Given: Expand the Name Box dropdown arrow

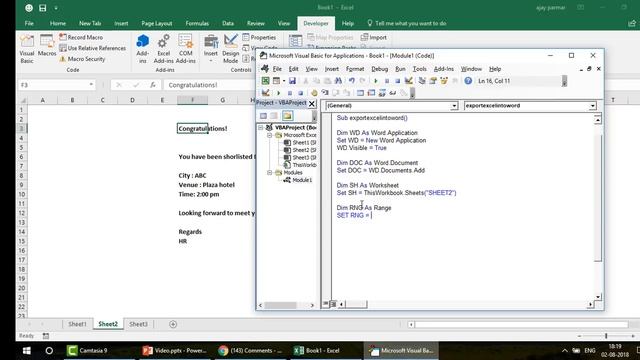Looking at the screenshot, I should (x=91, y=84).
